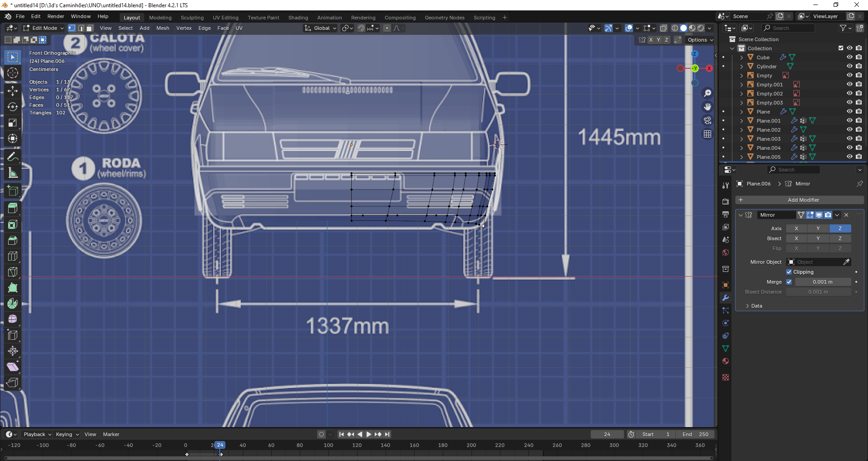Activate the Inset Faces tool
Image resolution: width=868 pixels, height=461 pixels.
(x=13, y=225)
